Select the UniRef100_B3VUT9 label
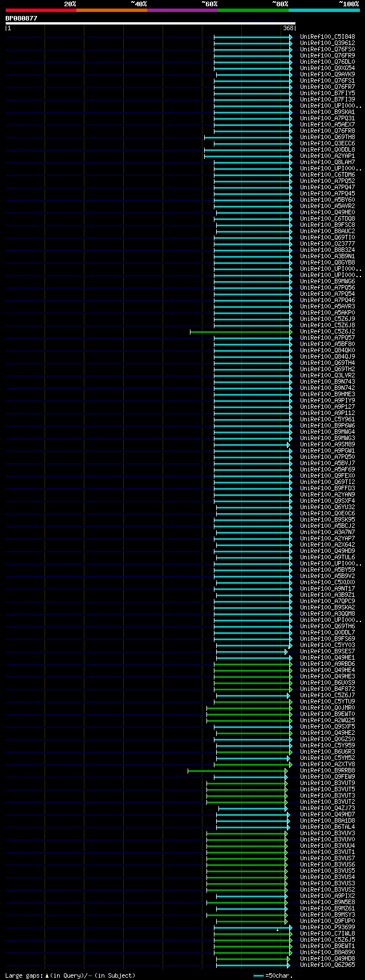The height and width of the screenshot is (980, 365). pos(327,783)
